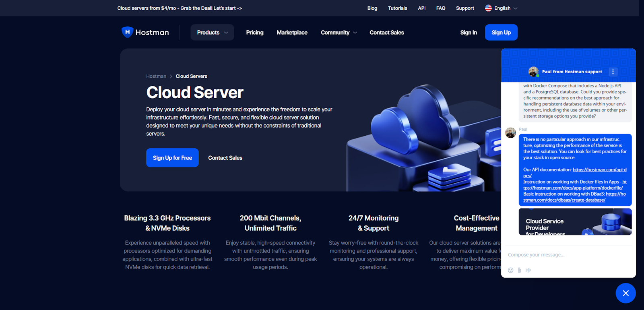Click the US flag language icon
Screen dimensions: 644x310
488,8
